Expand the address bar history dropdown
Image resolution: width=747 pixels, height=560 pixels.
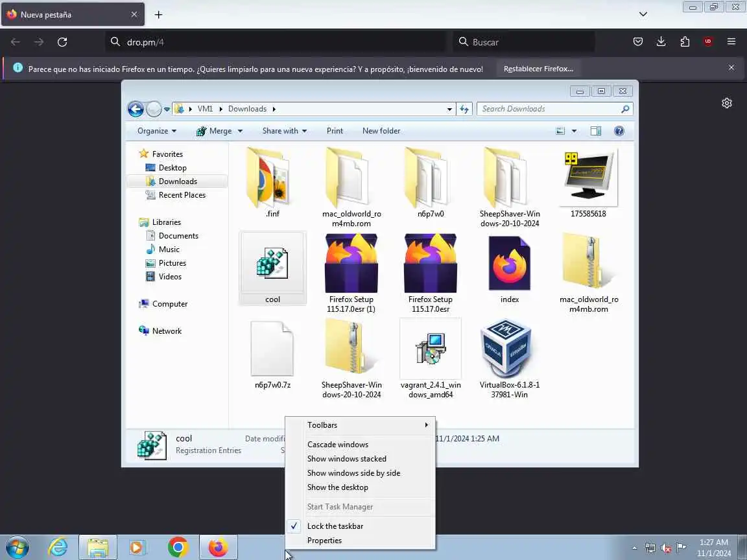[449, 109]
